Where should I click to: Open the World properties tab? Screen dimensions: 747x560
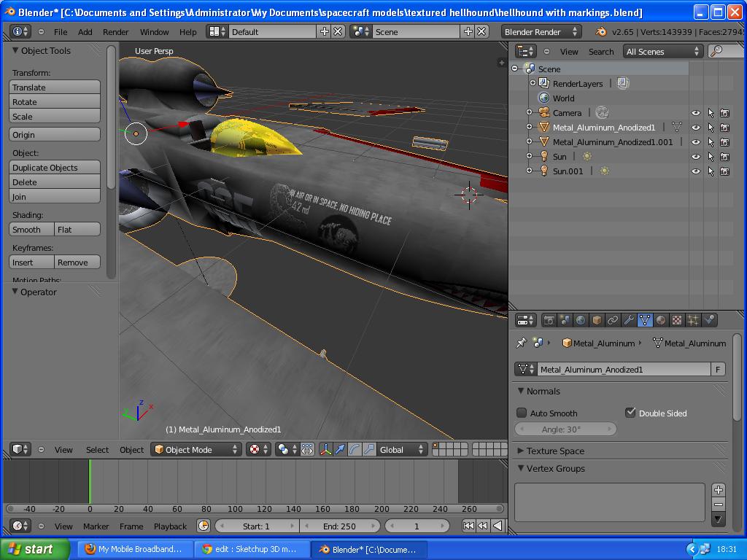tap(580, 319)
